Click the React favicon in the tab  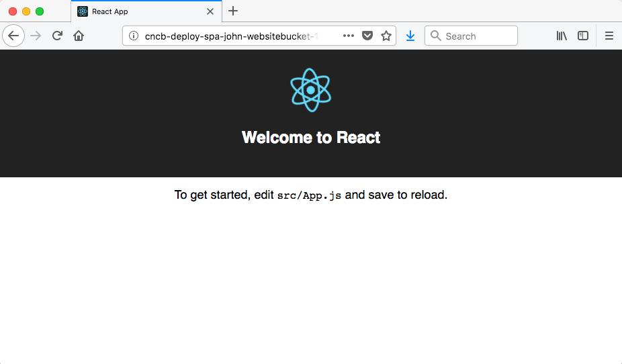click(x=83, y=11)
